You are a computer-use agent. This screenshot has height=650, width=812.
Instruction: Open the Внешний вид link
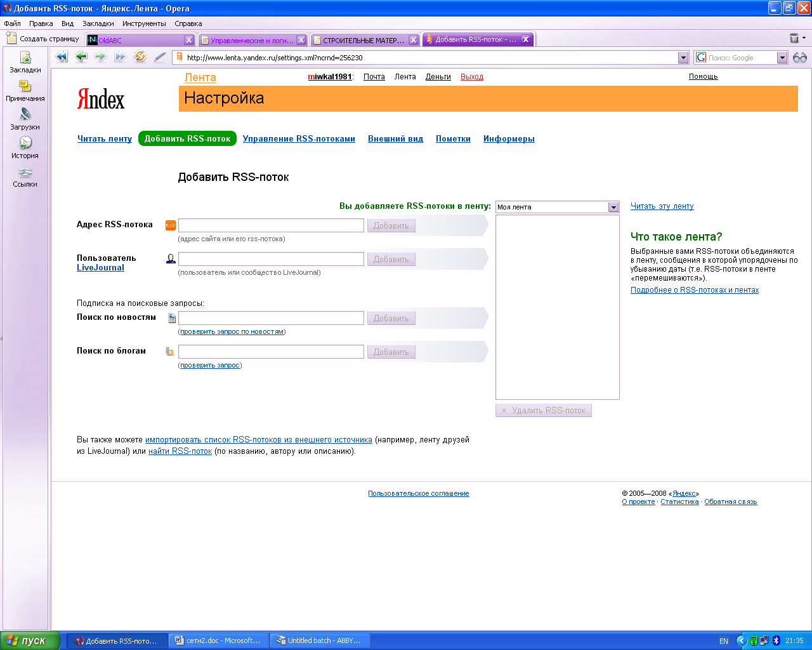tap(395, 138)
